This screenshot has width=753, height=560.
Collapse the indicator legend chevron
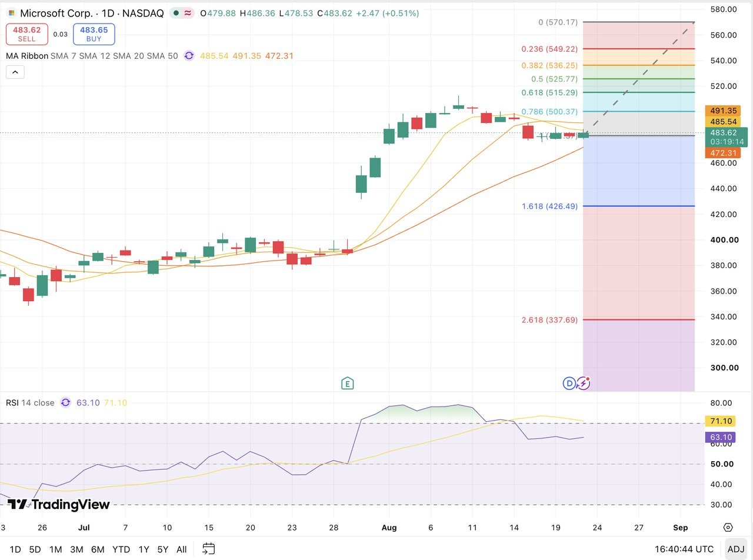tap(15, 72)
